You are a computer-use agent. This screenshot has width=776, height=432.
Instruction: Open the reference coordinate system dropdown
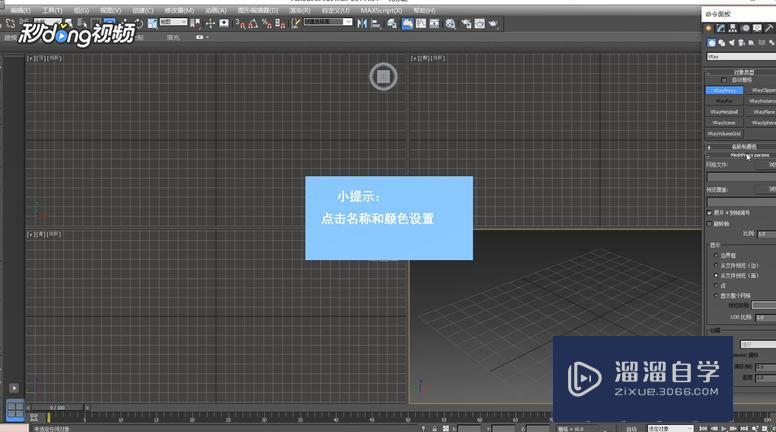pos(173,22)
